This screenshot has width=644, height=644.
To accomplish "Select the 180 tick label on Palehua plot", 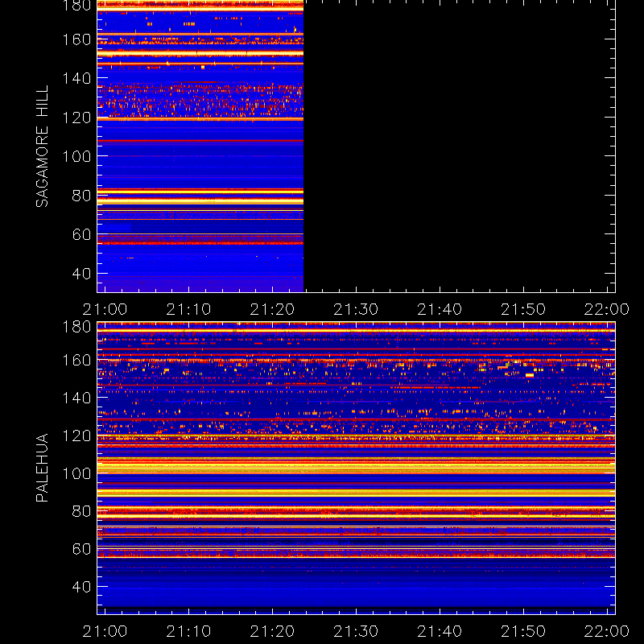I will click(76, 327).
